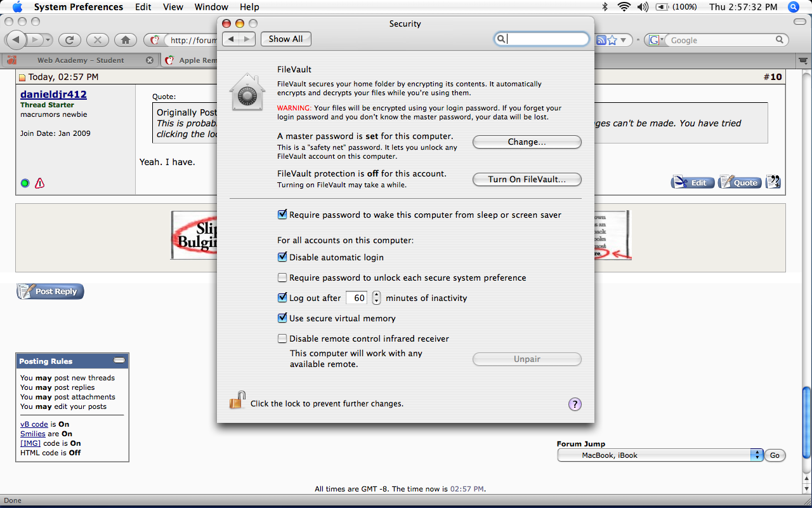
Task: Open the AirPort Wi-Fi status menu
Action: 624,7
